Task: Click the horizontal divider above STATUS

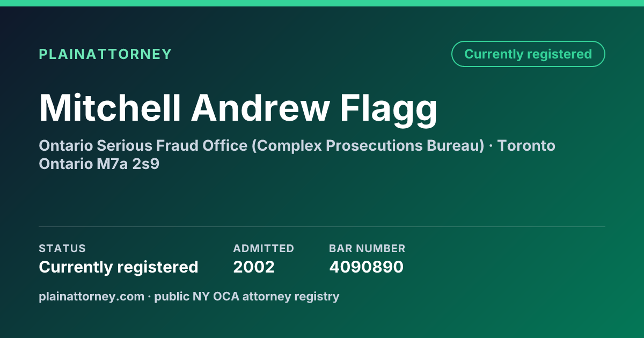Action: click(x=322, y=226)
